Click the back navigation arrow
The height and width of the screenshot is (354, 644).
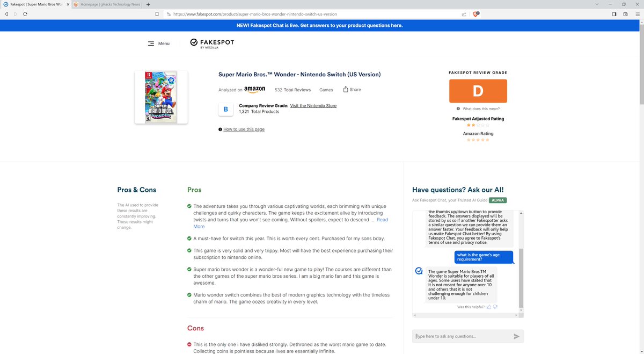coord(6,14)
